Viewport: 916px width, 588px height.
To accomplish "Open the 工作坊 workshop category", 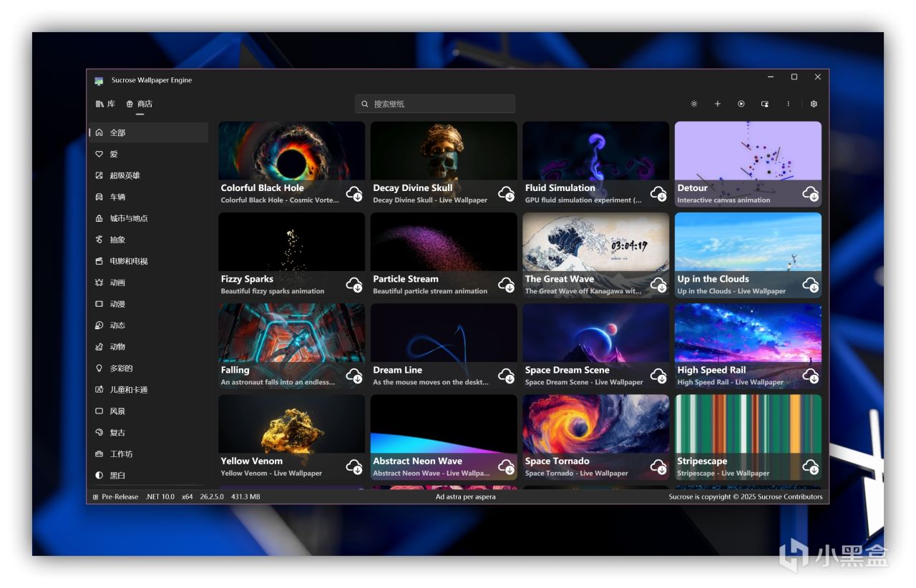I will coord(149,454).
